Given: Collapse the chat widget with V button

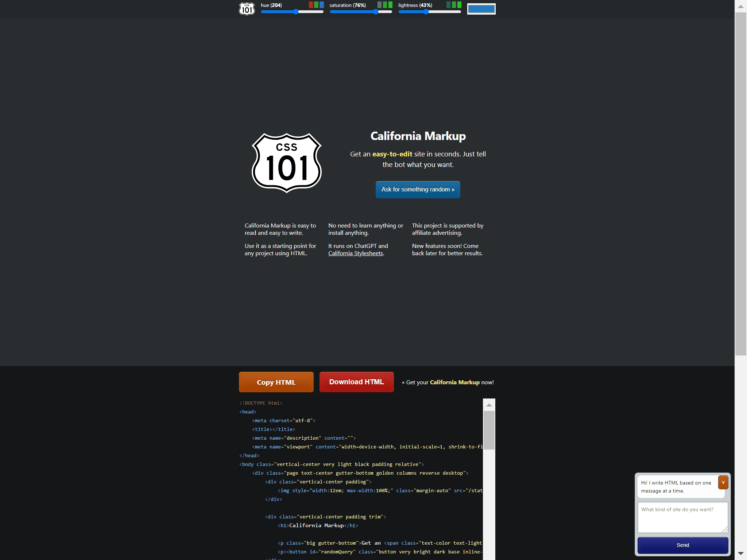Looking at the screenshot, I should pyautogui.click(x=723, y=482).
